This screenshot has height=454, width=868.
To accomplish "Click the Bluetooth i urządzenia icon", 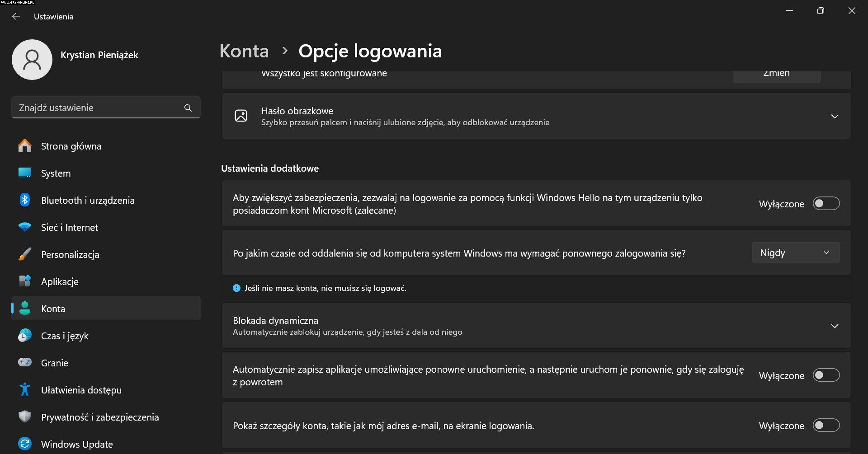I will [x=25, y=200].
